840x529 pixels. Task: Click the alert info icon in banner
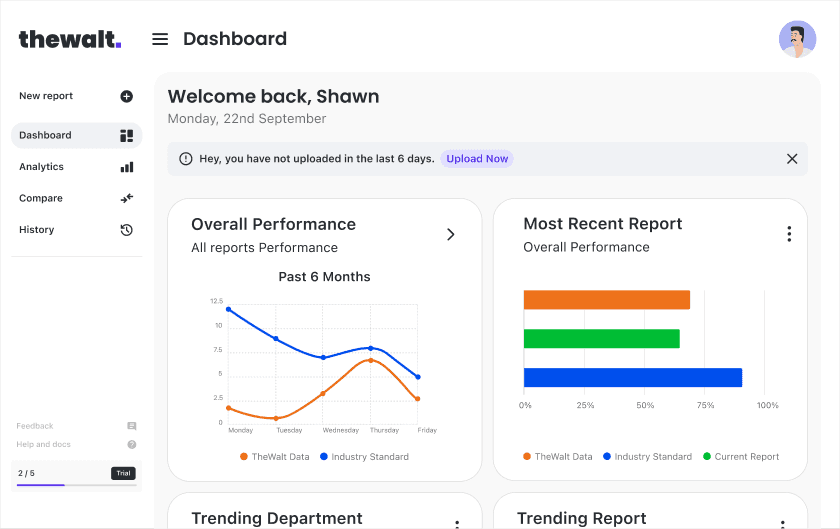point(185,159)
